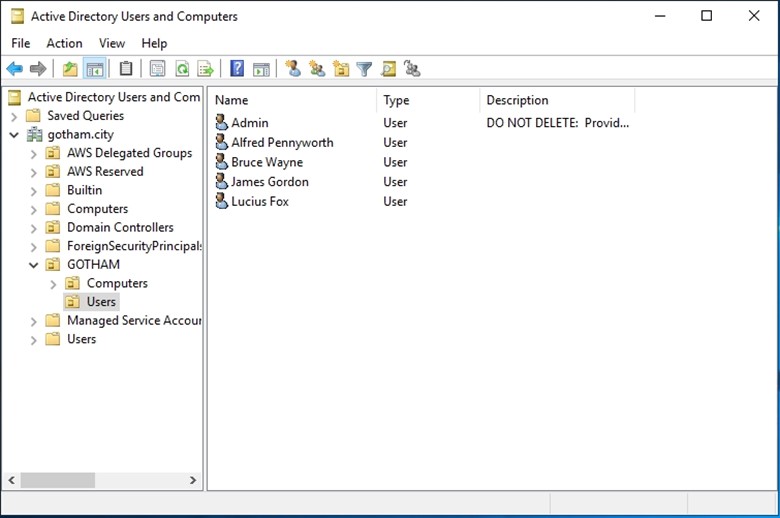Screen dimensions: 780x518
Task: Toggle the Show/Hide Action Pane toolbar button
Action: tap(261, 69)
